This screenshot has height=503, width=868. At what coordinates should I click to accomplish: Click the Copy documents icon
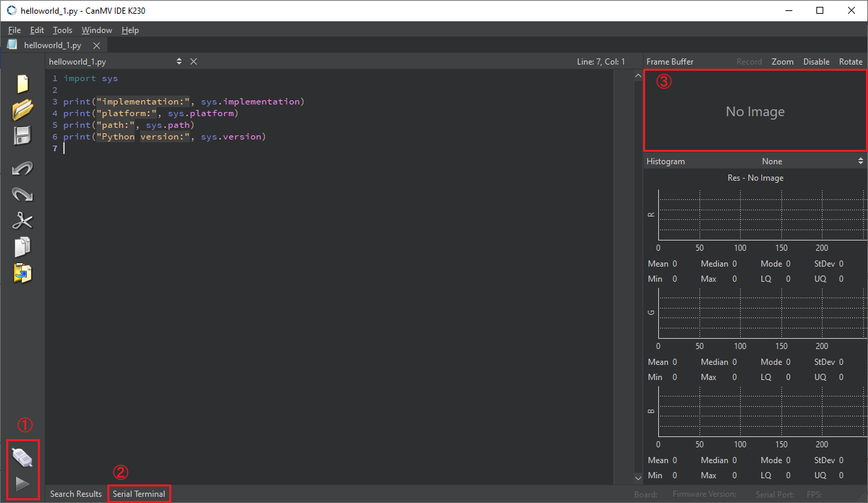click(x=23, y=247)
